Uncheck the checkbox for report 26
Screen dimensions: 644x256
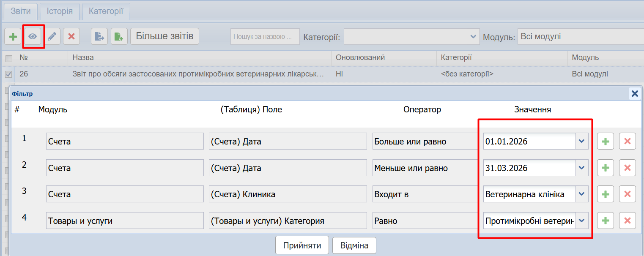tap(8, 74)
